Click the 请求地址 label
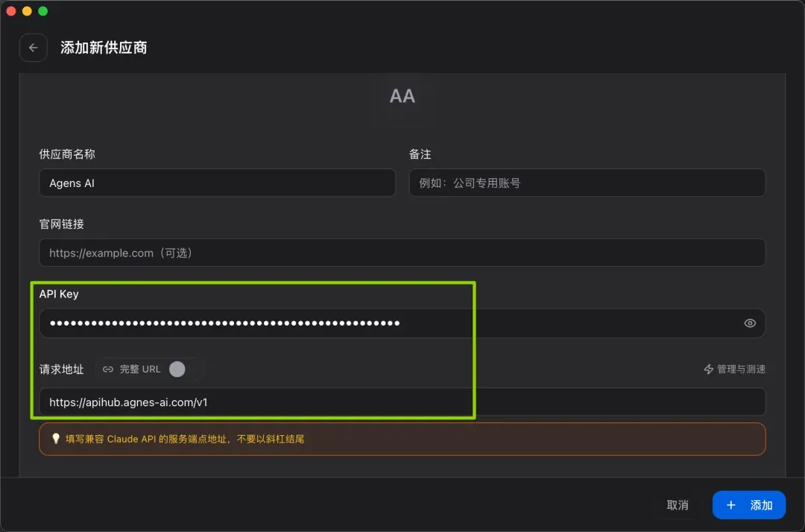 pos(62,370)
